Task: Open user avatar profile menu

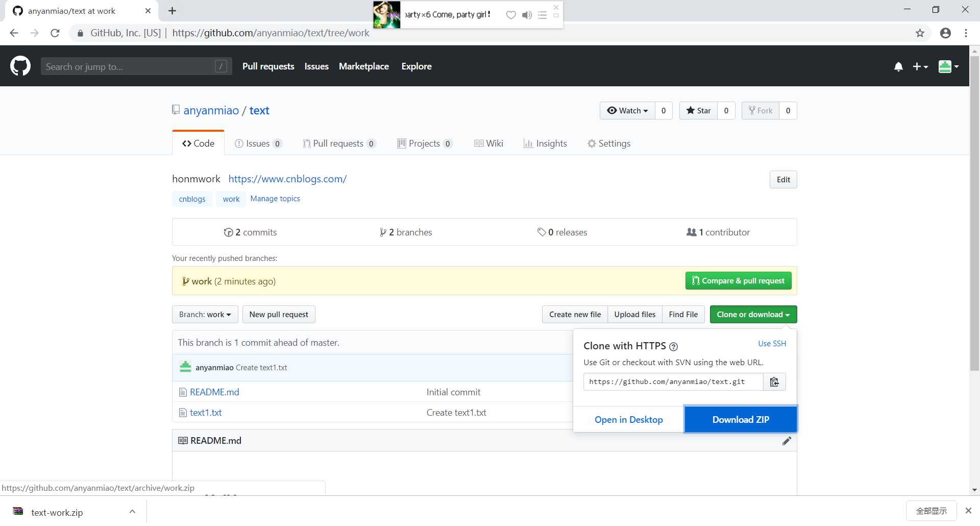Action: pyautogui.click(x=948, y=66)
